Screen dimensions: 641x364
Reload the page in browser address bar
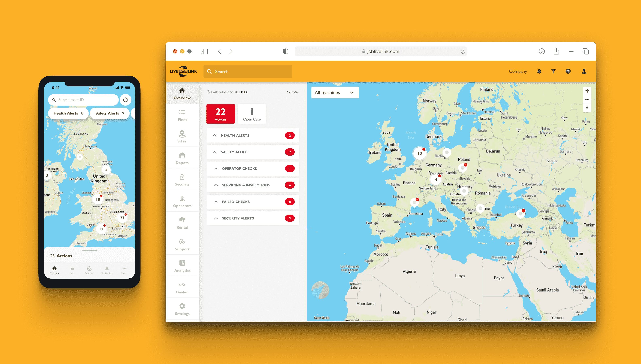point(462,52)
